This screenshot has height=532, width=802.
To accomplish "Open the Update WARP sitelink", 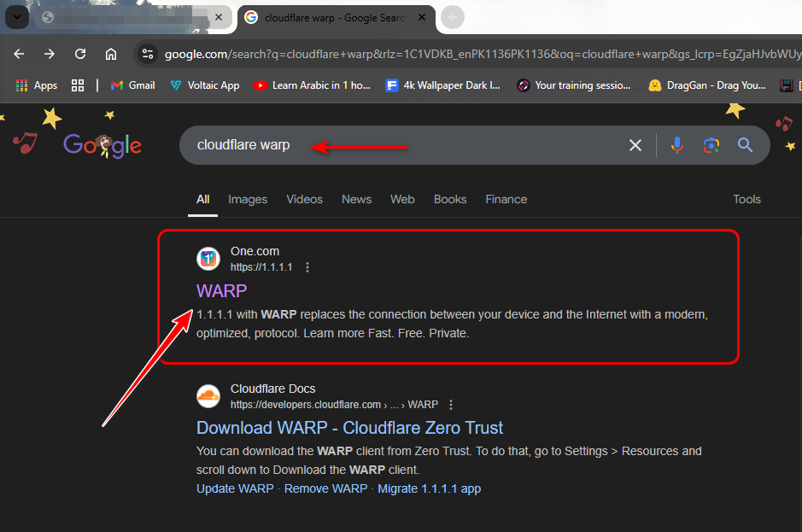I will pyautogui.click(x=235, y=489).
